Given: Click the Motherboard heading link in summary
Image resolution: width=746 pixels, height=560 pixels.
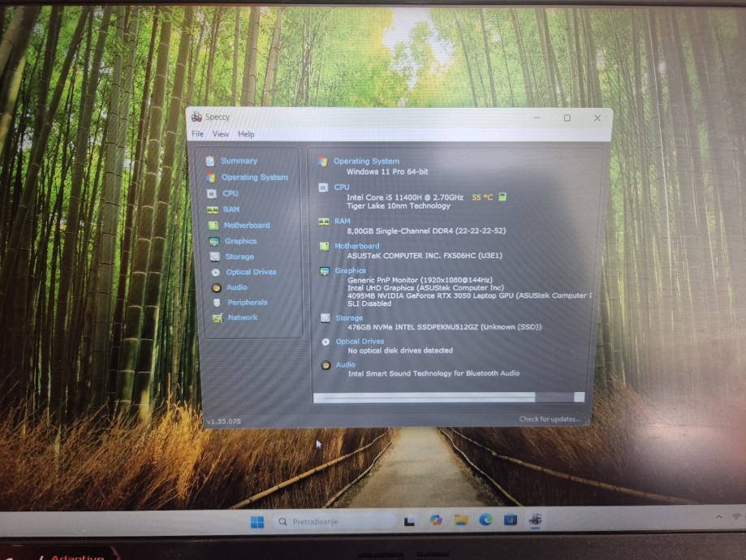Looking at the screenshot, I should coord(357,246).
